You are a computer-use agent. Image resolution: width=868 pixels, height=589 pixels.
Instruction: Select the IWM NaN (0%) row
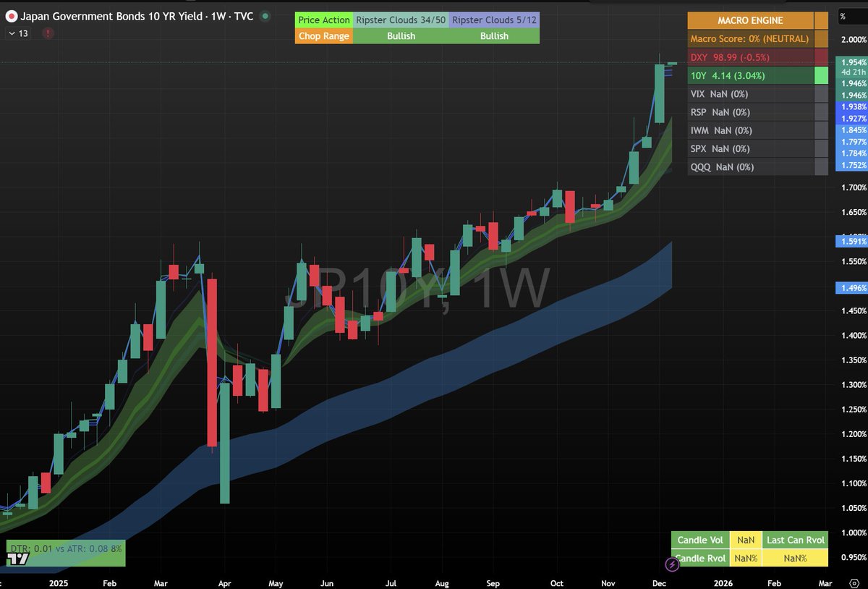coord(750,130)
